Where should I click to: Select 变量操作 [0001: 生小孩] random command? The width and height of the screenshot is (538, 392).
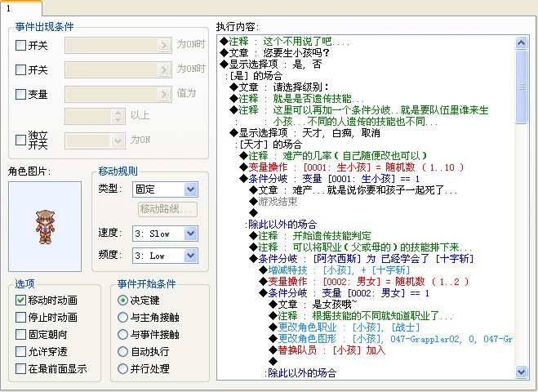coord(351,167)
